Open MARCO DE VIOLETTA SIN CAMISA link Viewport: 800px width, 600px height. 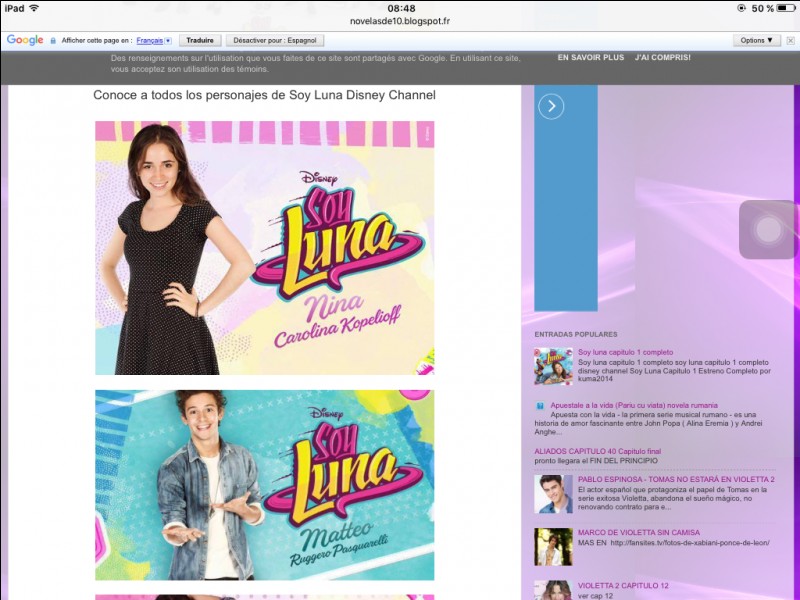pos(639,532)
